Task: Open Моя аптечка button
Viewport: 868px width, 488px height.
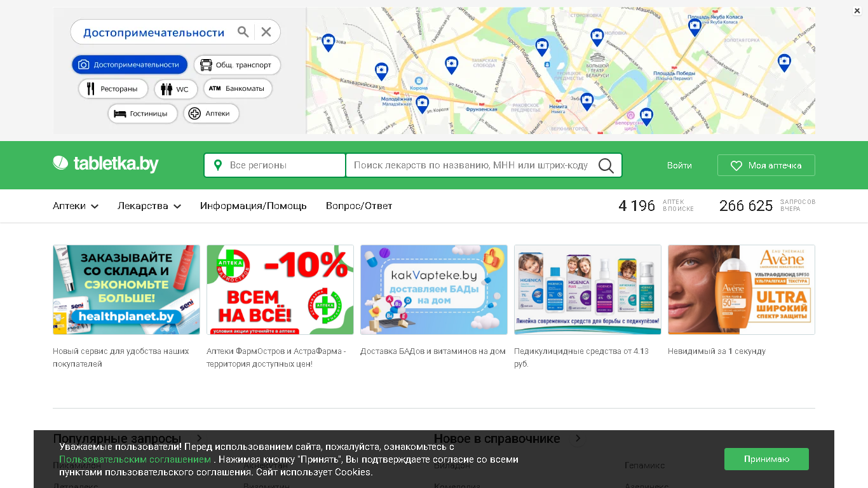Action: click(x=766, y=165)
